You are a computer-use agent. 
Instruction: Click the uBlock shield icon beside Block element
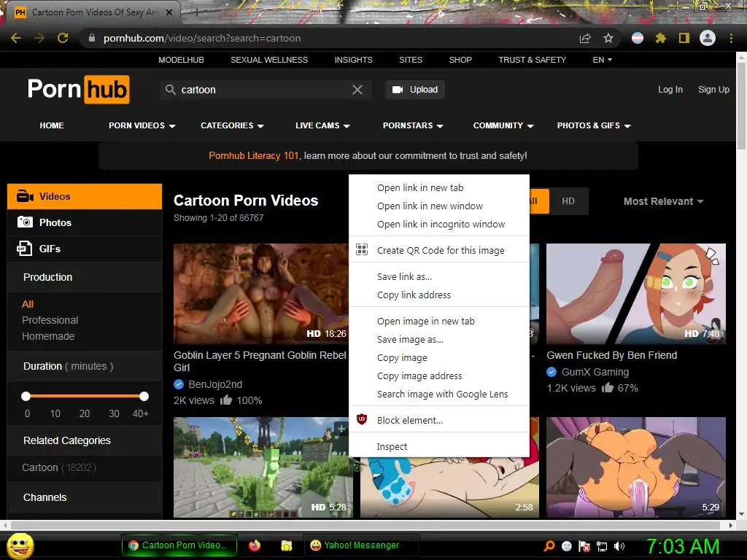coord(362,419)
